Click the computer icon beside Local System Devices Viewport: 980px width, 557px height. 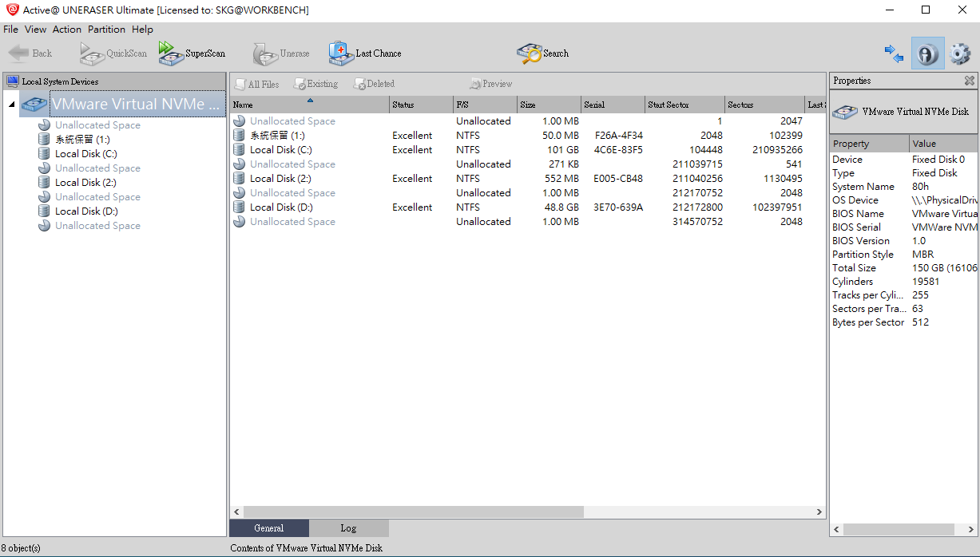13,81
